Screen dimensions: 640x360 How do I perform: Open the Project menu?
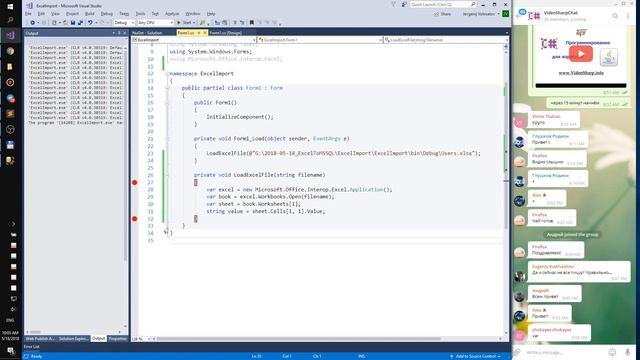coord(72,14)
